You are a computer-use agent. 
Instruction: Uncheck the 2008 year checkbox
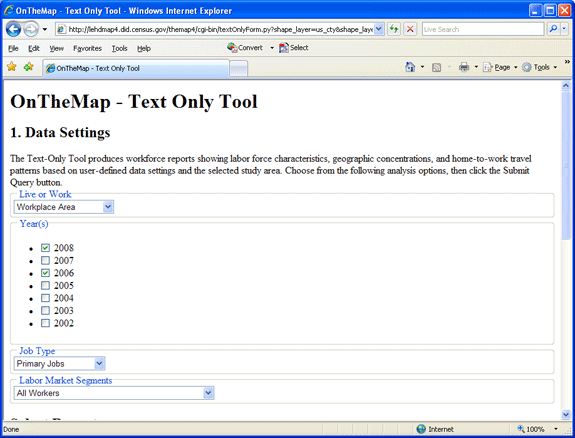(x=45, y=248)
